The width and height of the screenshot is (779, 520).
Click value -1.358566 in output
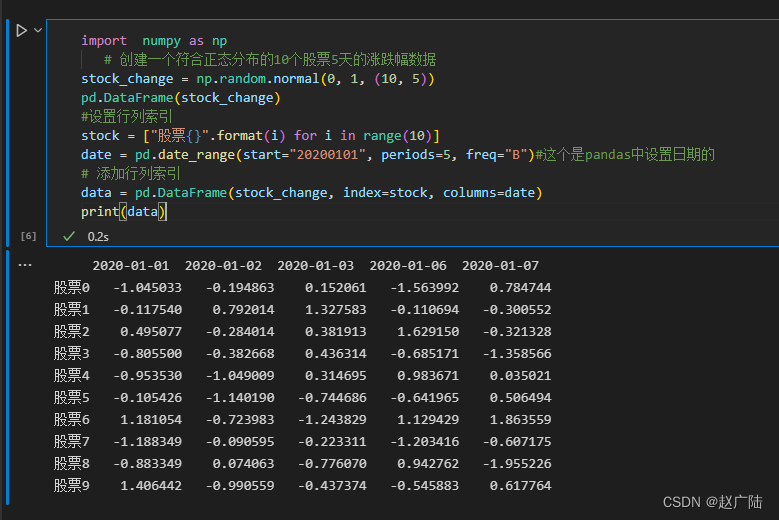click(x=517, y=354)
